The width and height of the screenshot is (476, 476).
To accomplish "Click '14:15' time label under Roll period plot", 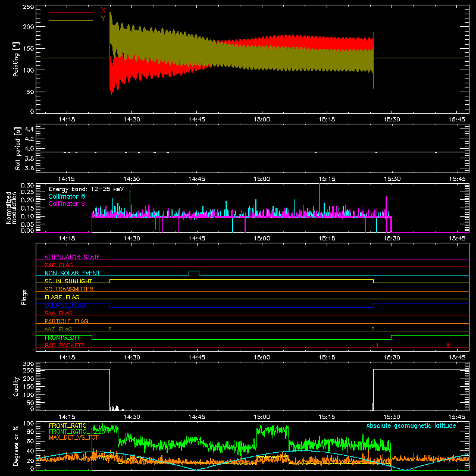I will (x=67, y=179).
